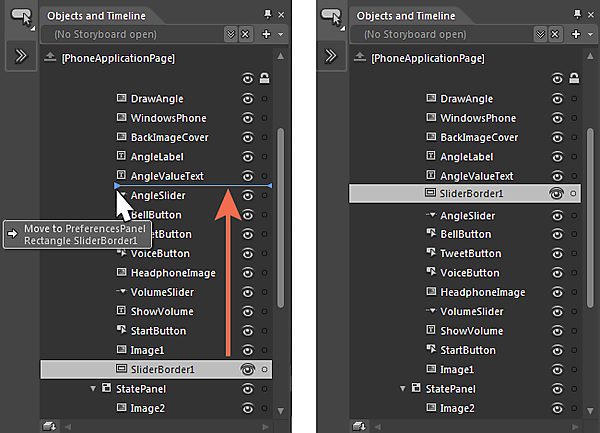600x433 pixels.
Task: Click the plus new storyboard icon in right panel
Action: point(576,34)
